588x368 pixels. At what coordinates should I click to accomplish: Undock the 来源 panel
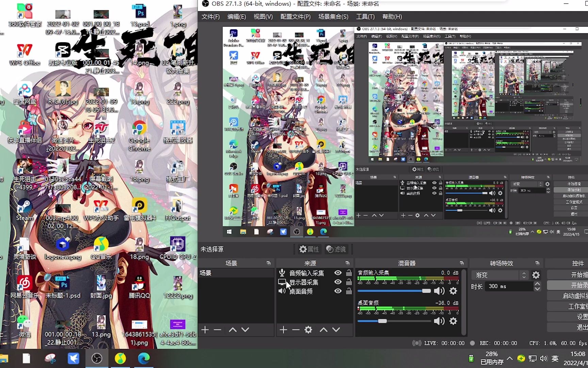tap(347, 263)
